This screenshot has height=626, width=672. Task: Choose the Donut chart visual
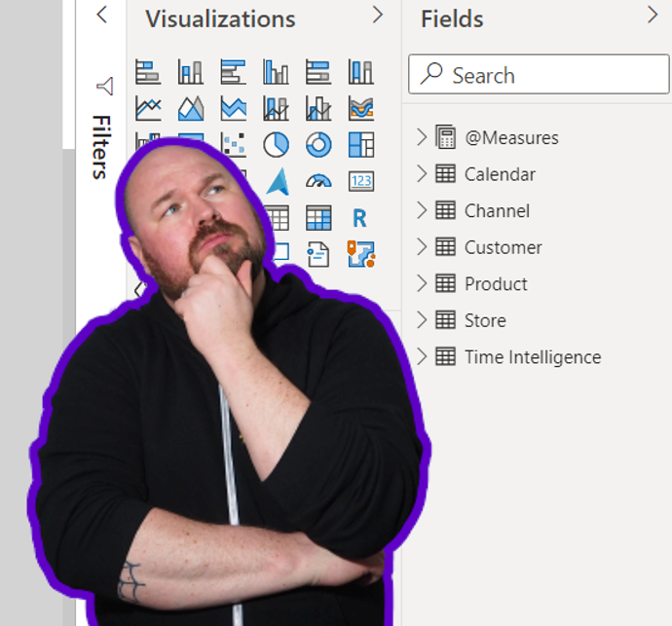(318, 144)
